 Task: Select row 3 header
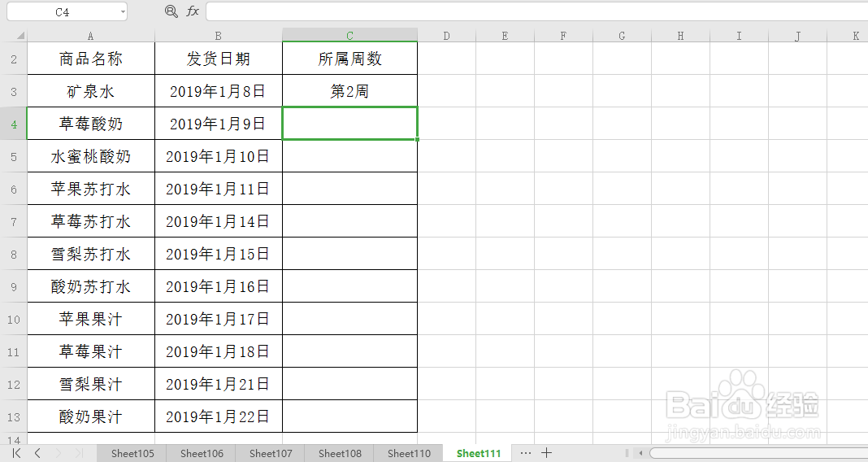pyautogui.click(x=13, y=91)
